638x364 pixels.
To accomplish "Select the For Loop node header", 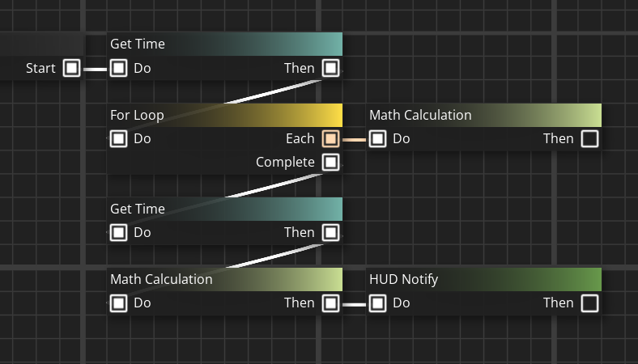I will click(x=224, y=115).
